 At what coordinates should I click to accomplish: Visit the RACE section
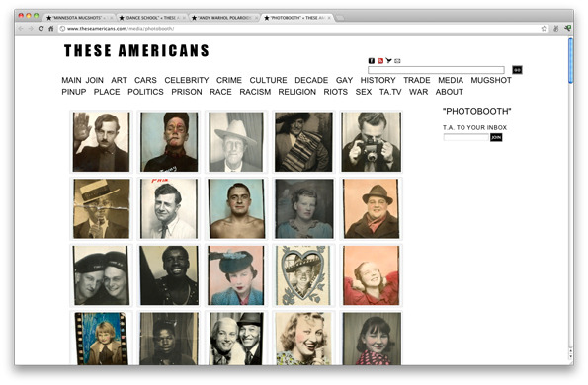tap(220, 92)
